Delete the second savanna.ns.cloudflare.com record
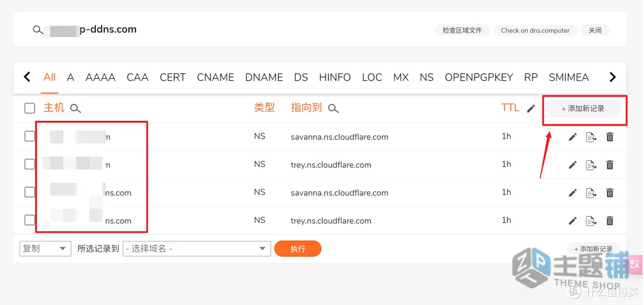This screenshot has height=305, width=644. click(610, 192)
